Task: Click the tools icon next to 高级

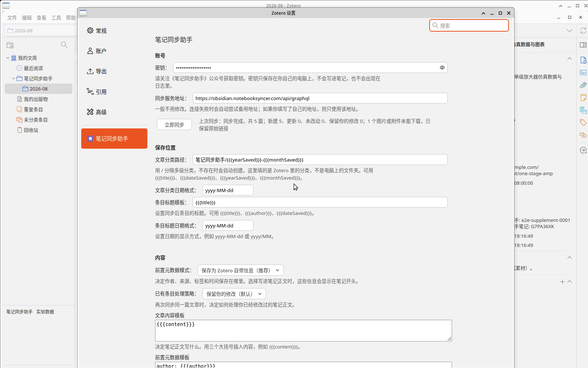Action: [90, 112]
